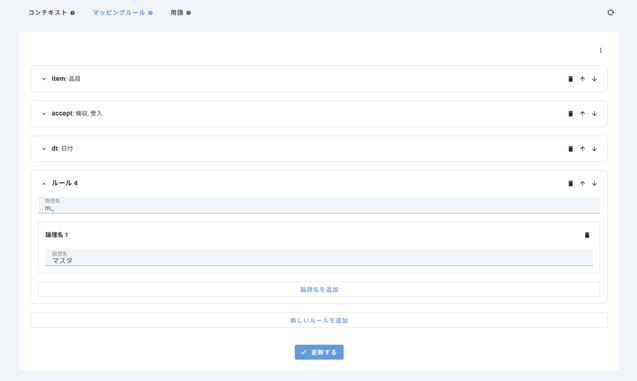Delete the item rule
637x381 pixels.
click(x=570, y=79)
